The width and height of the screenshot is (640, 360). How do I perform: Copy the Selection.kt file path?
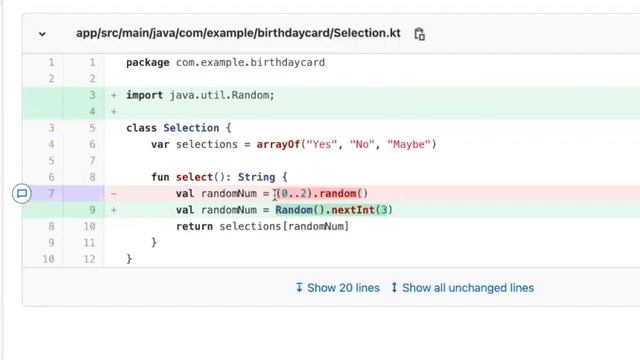[420, 34]
